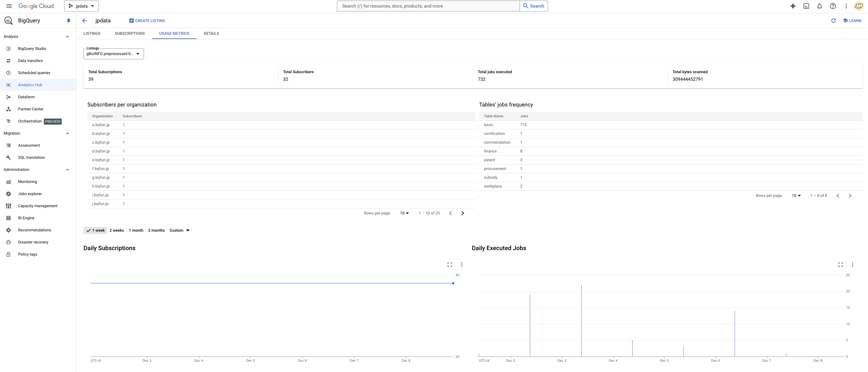
Task: Click the refresh icon near LEARN
Action: click(x=833, y=21)
